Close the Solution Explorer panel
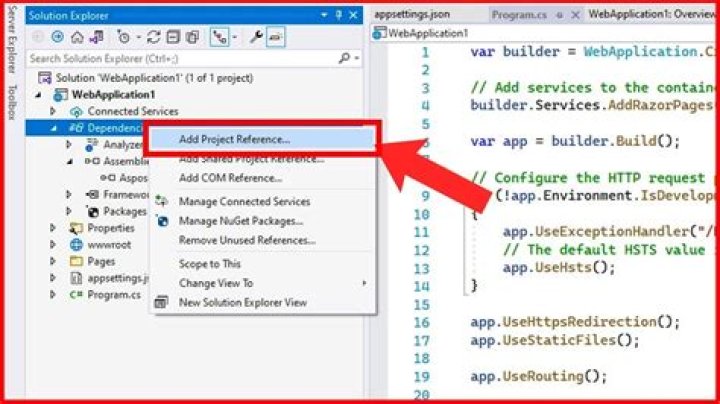The width and height of the screenshot is (720, 404). [353, 15]
